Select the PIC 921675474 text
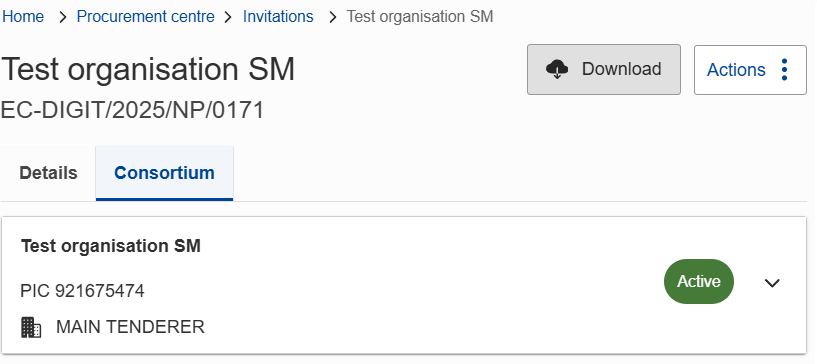Image resolution: width=817 pixels, height=364 pixels. click(x=82, y=291)
